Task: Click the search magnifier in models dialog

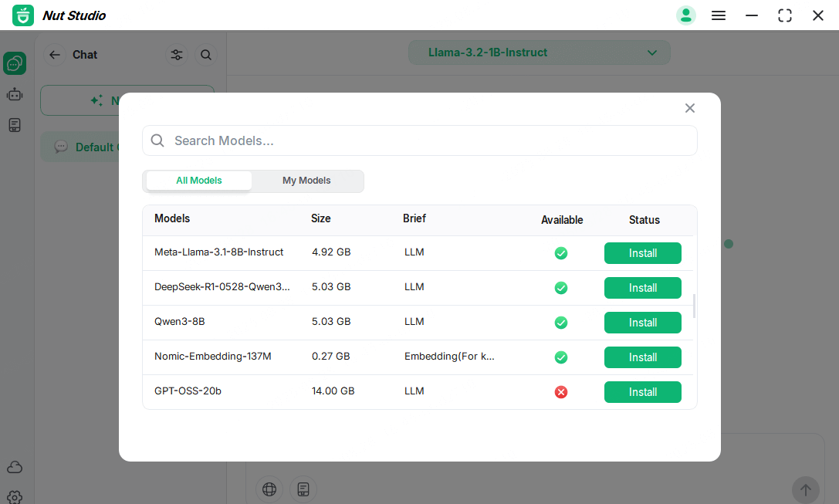Action: pos(157,140)
